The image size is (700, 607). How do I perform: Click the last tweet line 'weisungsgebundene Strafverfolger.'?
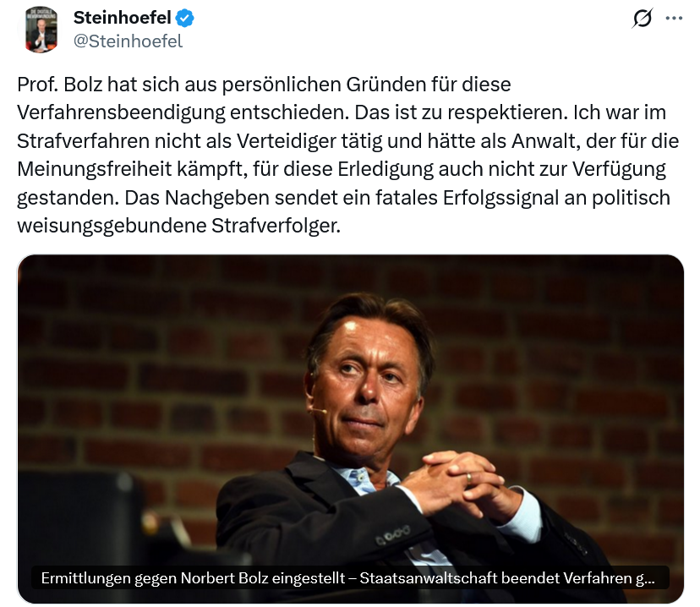click(x=178, y=226)
